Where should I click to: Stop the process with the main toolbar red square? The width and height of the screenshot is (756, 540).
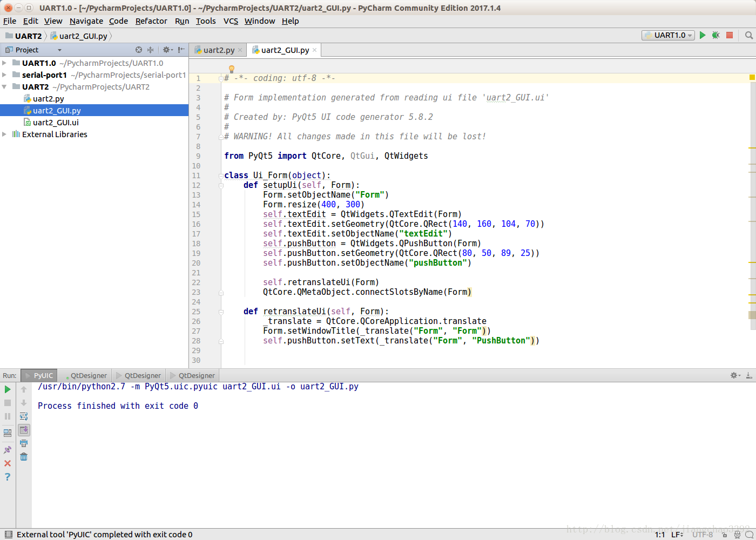point(730,35)
